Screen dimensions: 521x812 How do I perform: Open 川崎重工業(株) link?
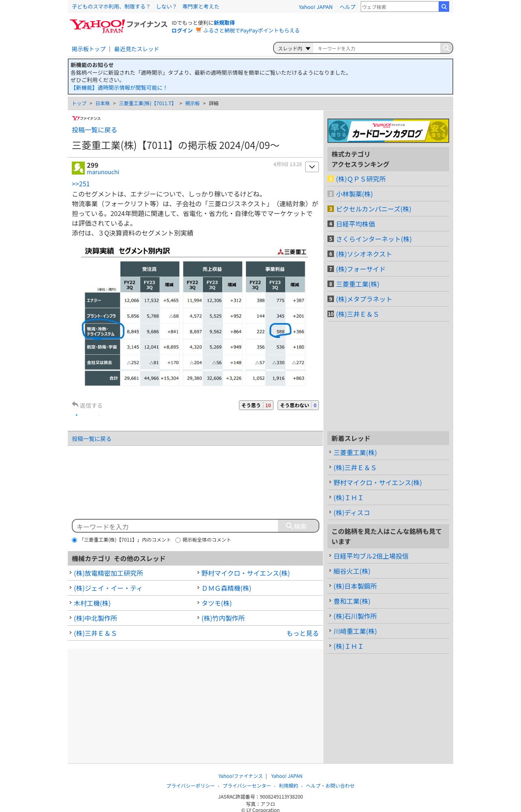point(355,631)
